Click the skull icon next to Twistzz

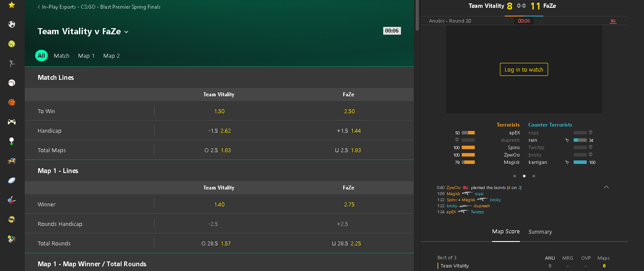click(x=590, y=147)
